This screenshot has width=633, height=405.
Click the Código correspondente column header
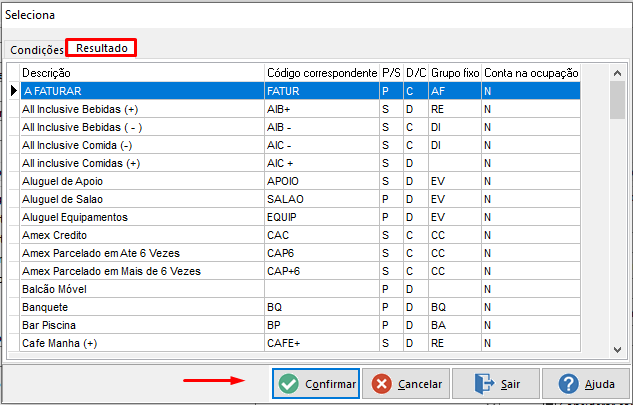coord(322,73)
